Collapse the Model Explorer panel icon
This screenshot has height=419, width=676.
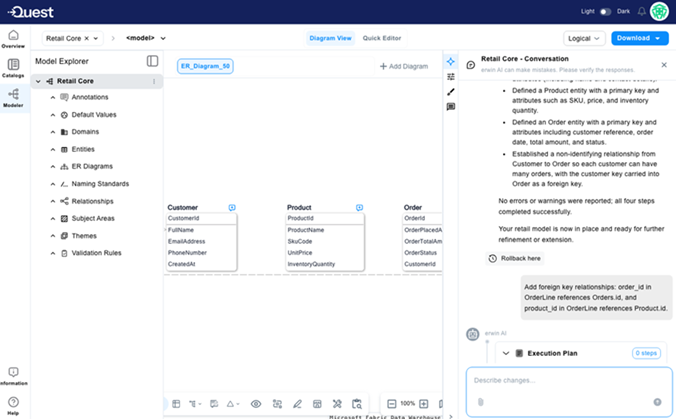pyautogui.click(x=152, y=61)
